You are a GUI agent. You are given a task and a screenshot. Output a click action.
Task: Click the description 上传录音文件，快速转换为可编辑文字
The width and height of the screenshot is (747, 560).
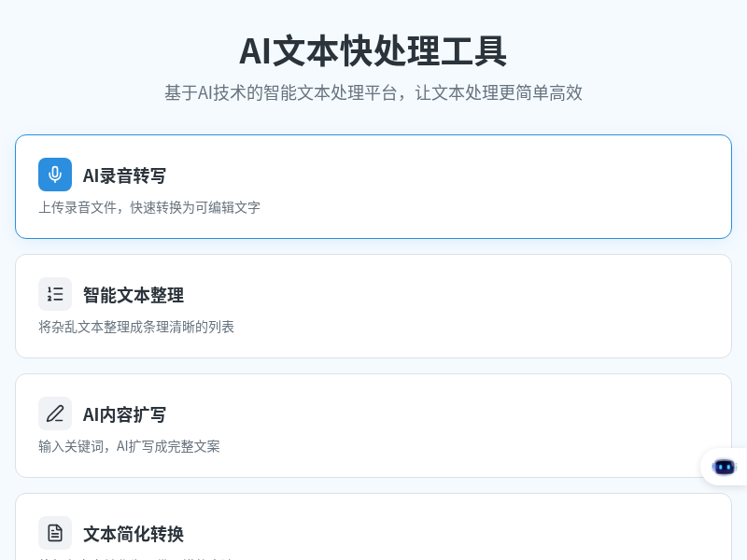(x=149, y=207)
